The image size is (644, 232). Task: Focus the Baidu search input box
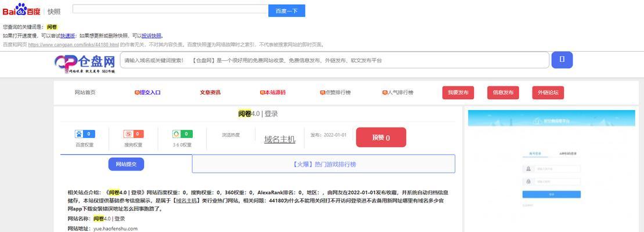[x=171, y=9]
